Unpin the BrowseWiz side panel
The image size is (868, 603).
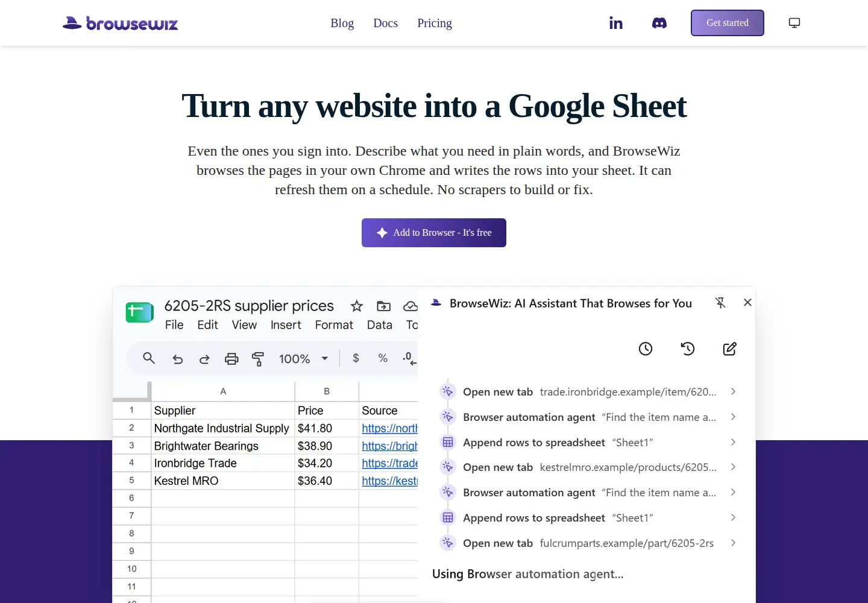[x=720, y=303]
